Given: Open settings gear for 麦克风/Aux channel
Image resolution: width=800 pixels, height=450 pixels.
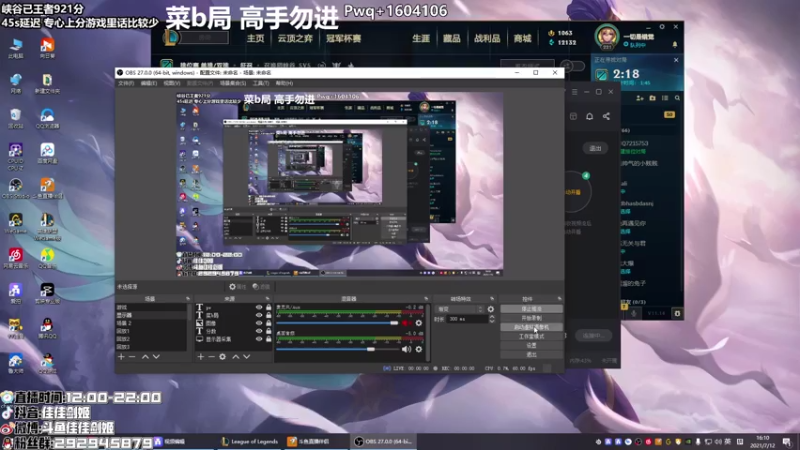Looking at the screenshot, I should [419, 323].
